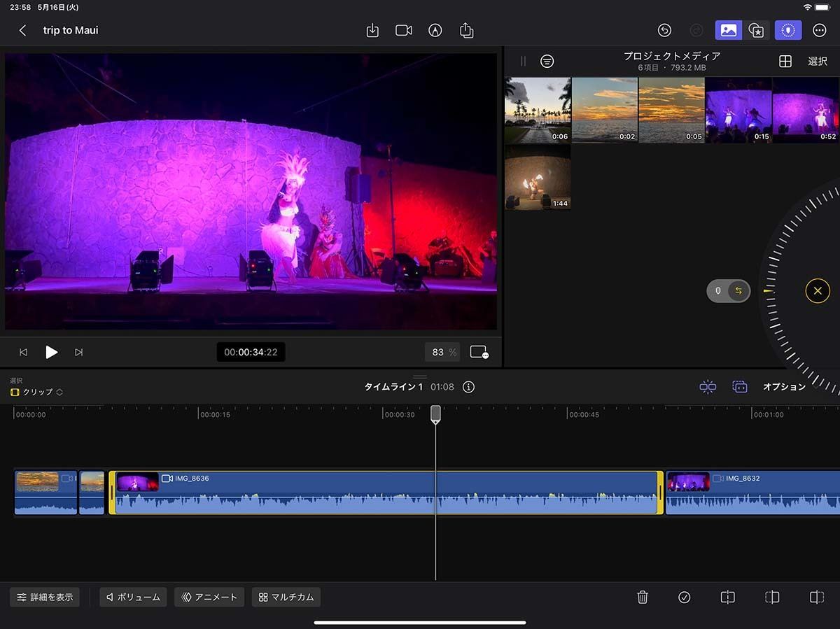Select the second short sunset clip
Viewport: 840px width, 629px height.
pyautogui.click(x=92, y=493)
